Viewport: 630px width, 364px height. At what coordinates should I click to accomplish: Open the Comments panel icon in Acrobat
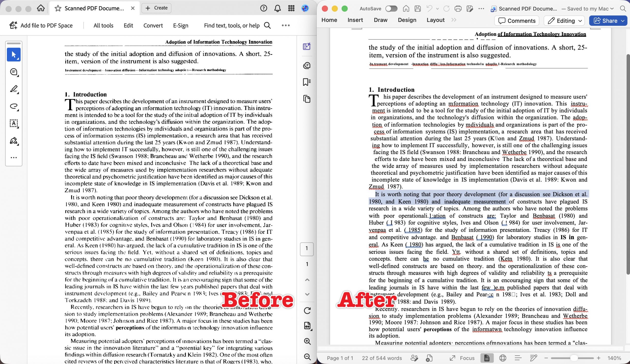[x=307, y=65]
